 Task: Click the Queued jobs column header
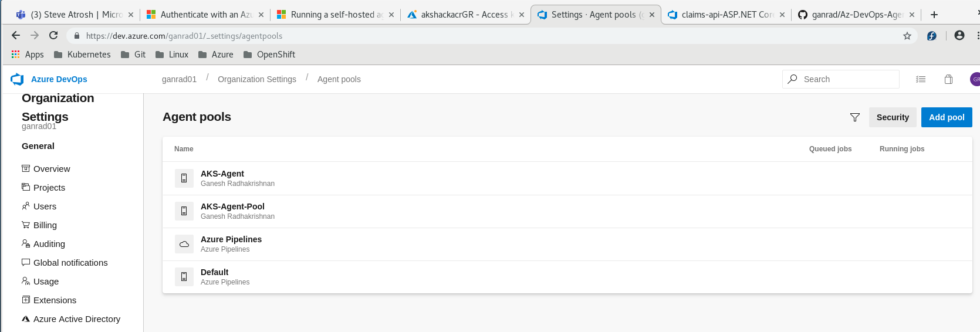pos(830,149)
